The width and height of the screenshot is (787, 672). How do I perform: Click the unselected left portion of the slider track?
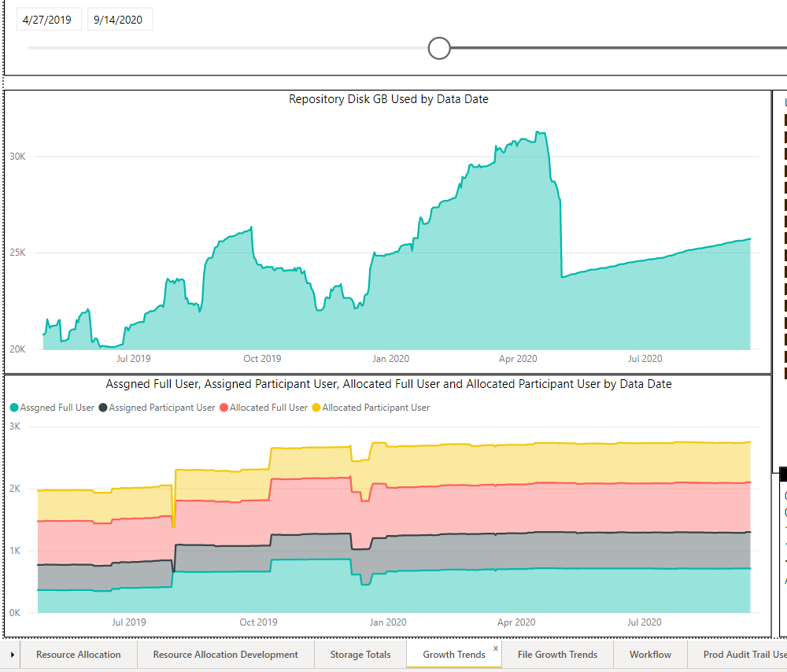[228, 48]
